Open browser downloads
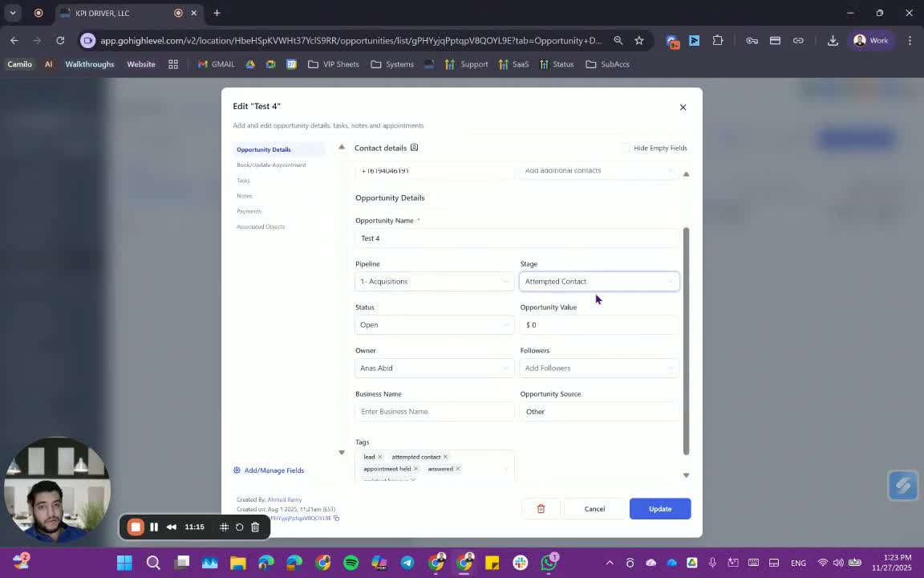This screenshot has width=924, height=578. 833,41
